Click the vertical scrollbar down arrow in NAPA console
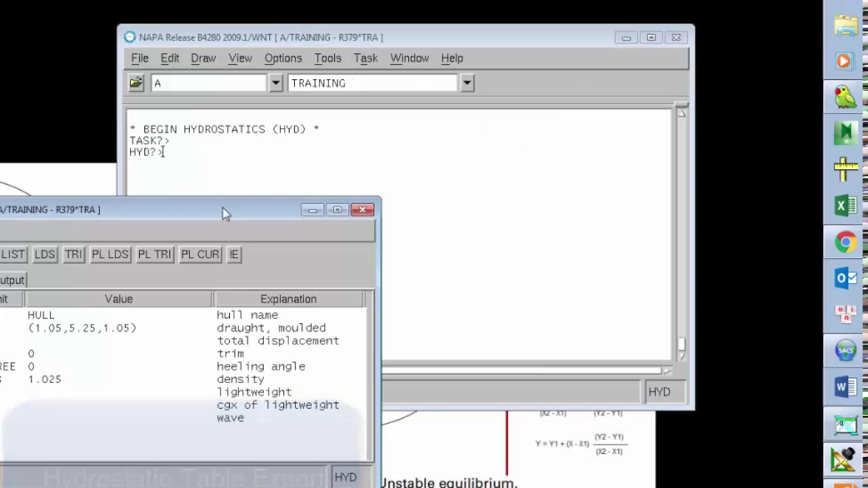 click(x=681, y=356)
